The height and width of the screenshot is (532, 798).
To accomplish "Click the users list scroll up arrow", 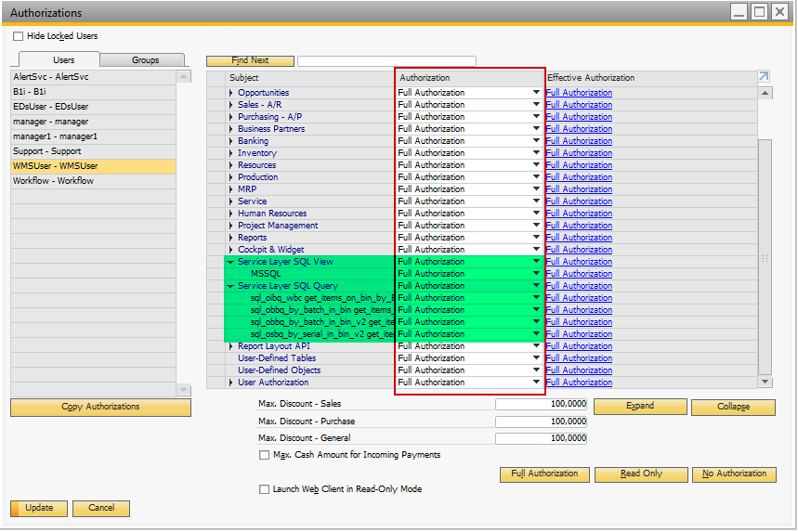I will coord(183,77).
